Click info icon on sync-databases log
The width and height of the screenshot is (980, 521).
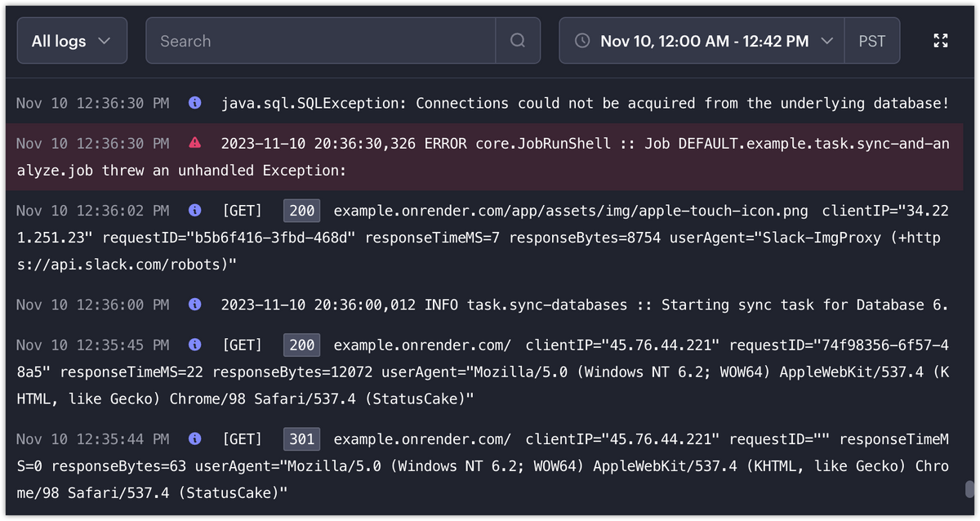tap(194, 305)
